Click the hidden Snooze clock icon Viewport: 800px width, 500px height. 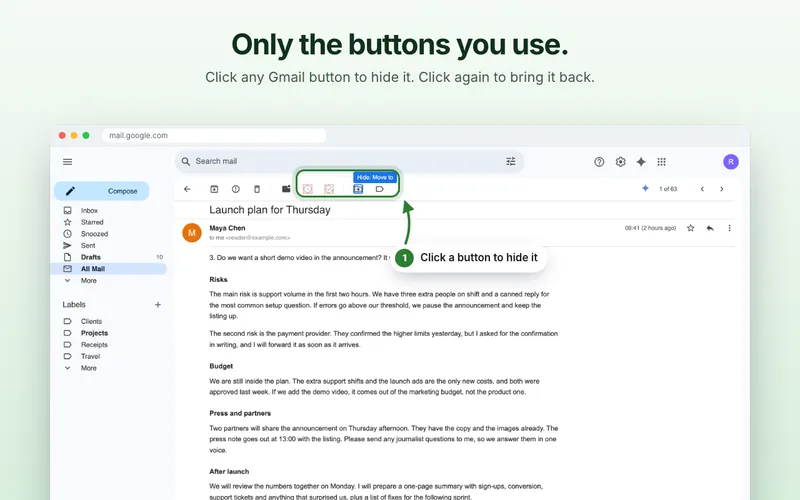point(308,189)
